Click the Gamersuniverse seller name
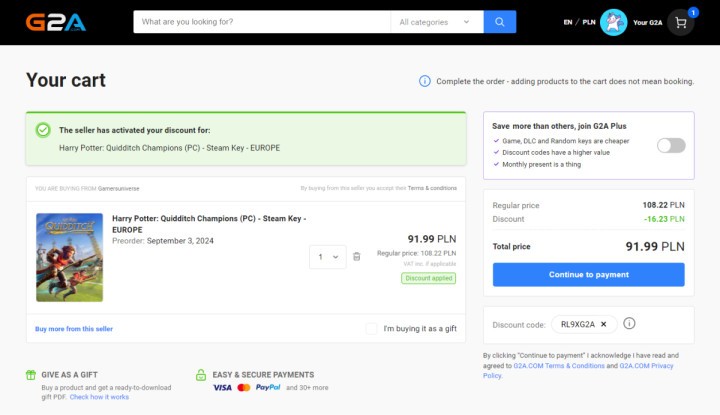 pyautogui.click(x=118, y=189)
